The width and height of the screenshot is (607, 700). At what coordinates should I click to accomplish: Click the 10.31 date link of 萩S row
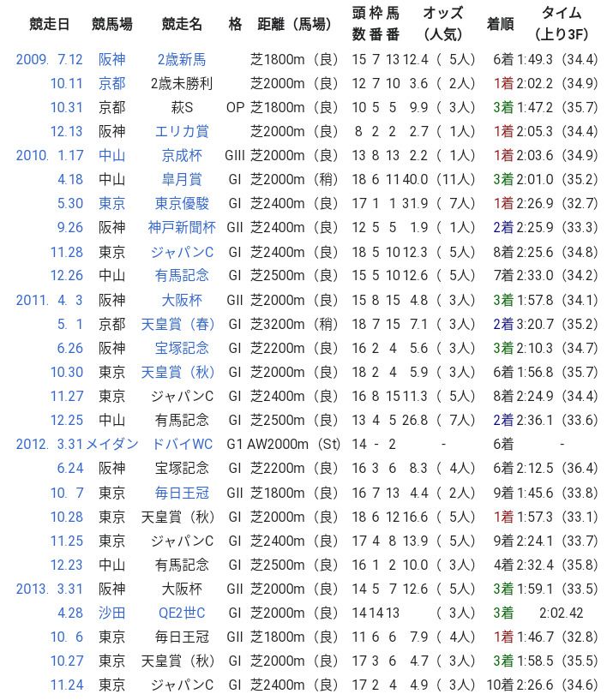click(67, 108)
